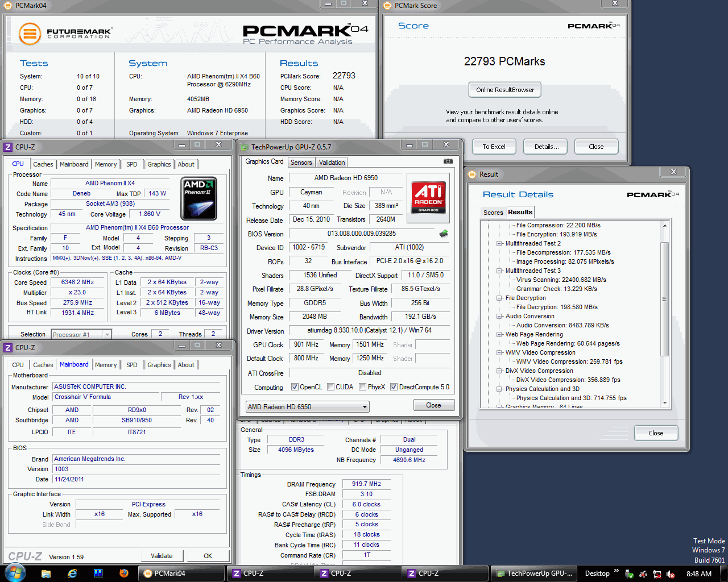Toggle the CUDA checkbox in GPU-Z
The width and height of the screenshot is (728, 582).
click(x=330, y=387)
